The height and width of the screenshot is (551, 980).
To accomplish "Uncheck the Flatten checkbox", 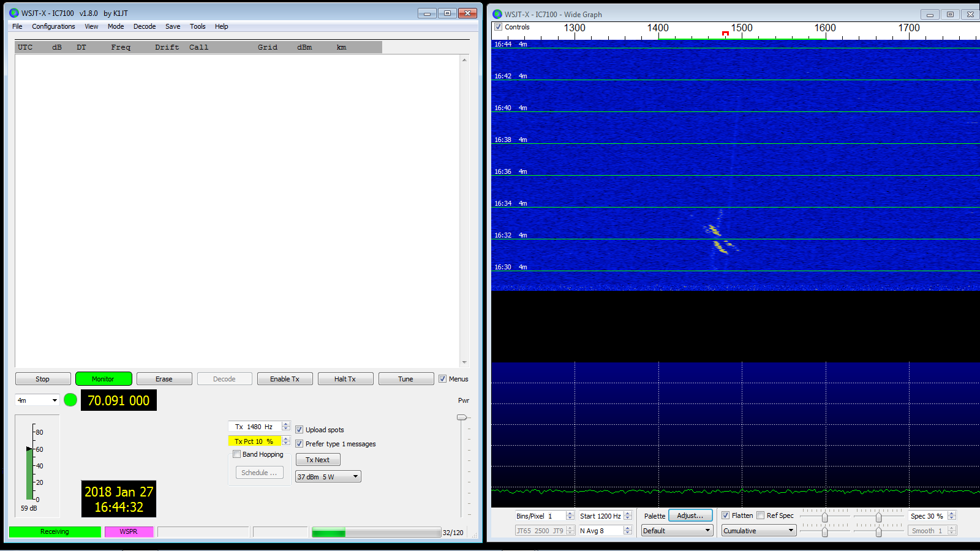I will pyautogui.click(x=726, y=515).
